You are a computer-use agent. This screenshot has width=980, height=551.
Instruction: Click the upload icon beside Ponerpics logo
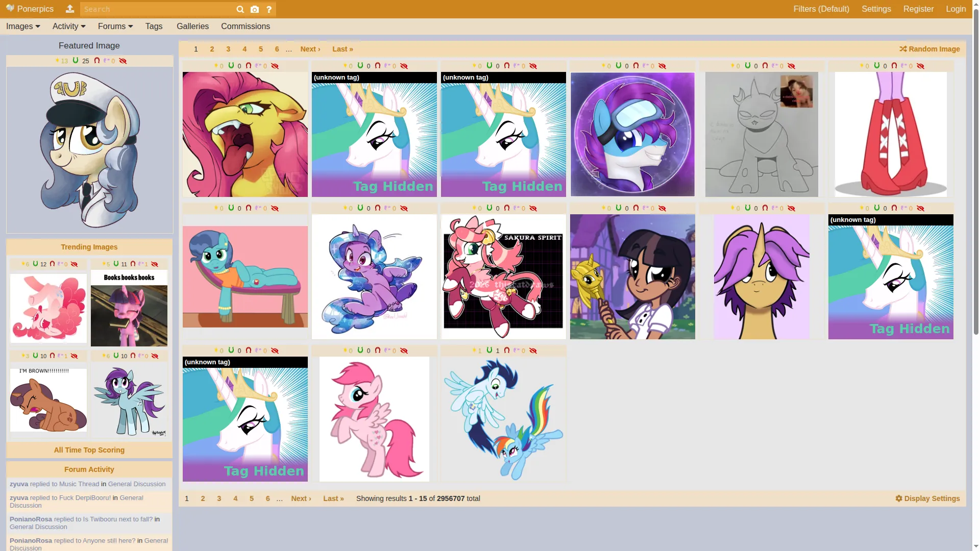[70, 9]
